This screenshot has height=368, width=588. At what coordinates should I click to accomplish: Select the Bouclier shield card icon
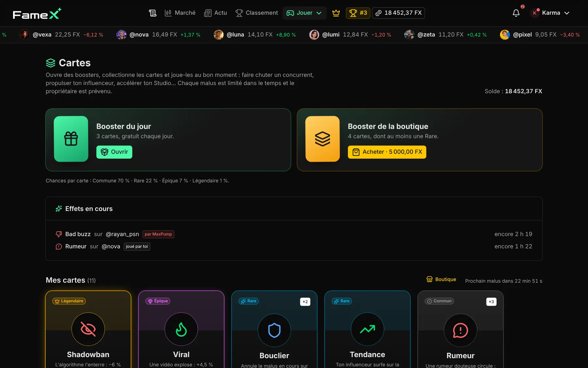274,330
